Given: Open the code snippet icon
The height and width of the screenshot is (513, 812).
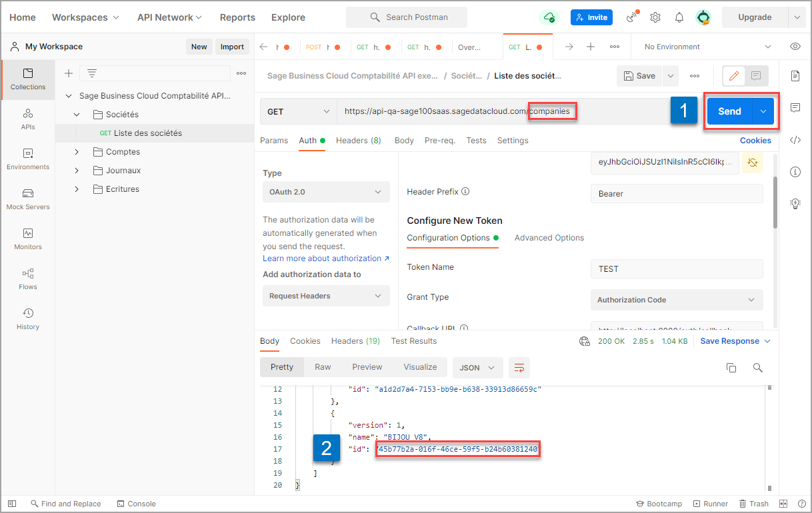Looking at the screenshot, I should click(x=795, y=140).
